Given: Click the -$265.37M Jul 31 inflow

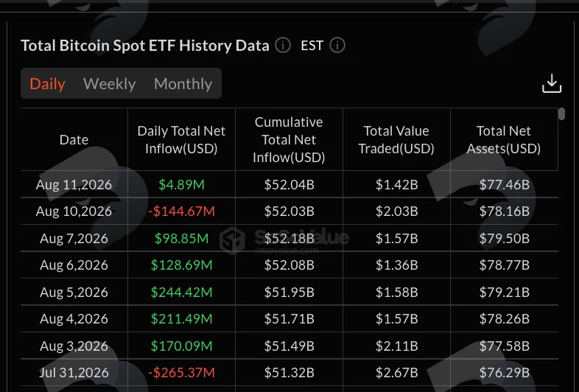Looking at the screenshot, I should (181, 372).
